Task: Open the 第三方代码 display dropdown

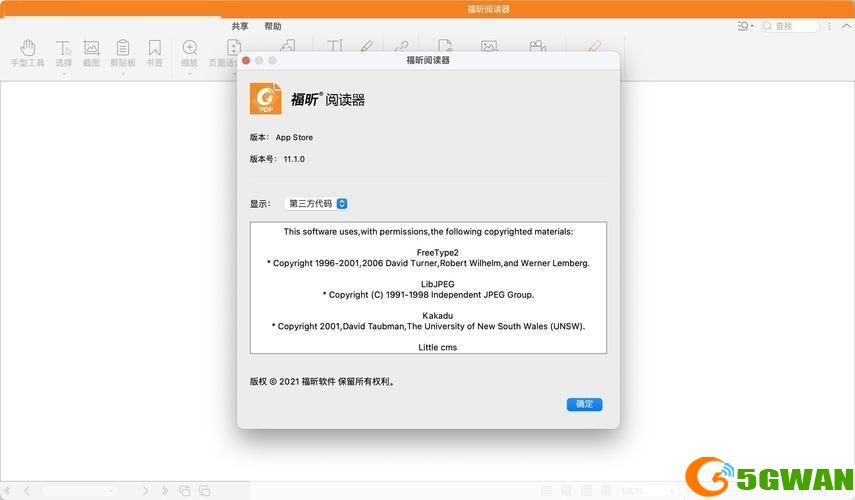Action: coord(316,203)
